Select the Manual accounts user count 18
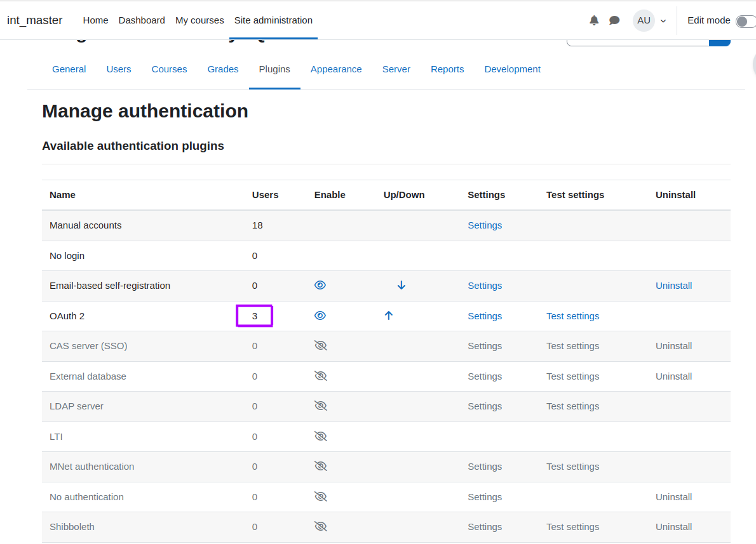Viewport: 756px width, 544px height. click(x=257, y=225)
